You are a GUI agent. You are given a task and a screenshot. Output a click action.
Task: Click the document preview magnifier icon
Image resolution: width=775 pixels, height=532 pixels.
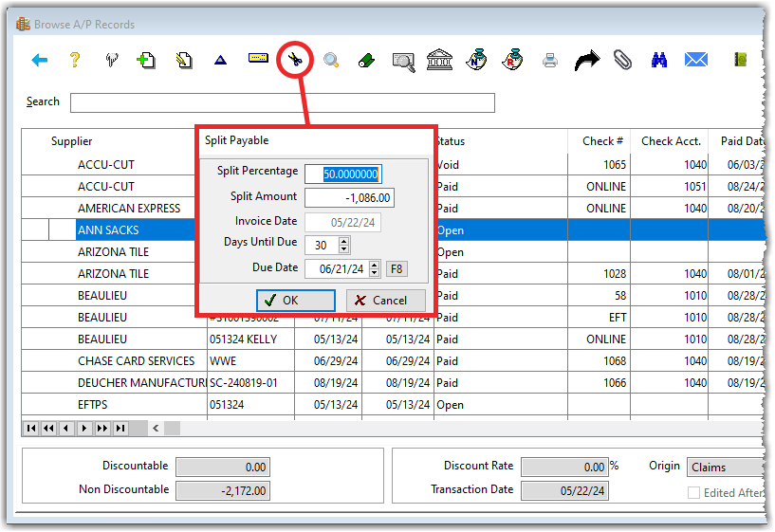click(403, 62)
